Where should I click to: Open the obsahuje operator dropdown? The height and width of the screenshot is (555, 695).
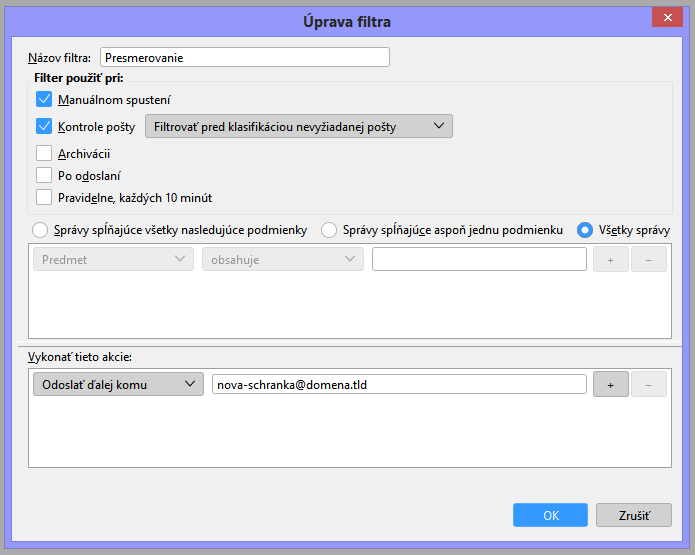click(282, 259)
